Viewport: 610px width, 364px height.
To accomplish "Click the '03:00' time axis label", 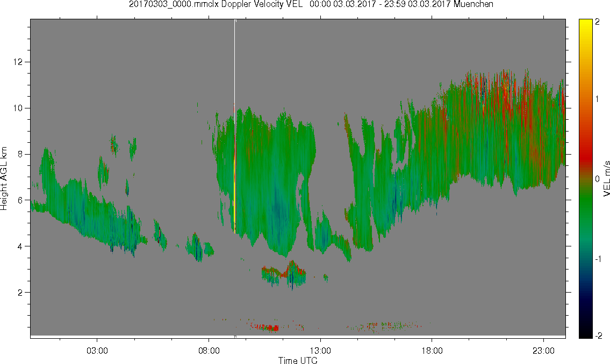I will pos(97,351).
